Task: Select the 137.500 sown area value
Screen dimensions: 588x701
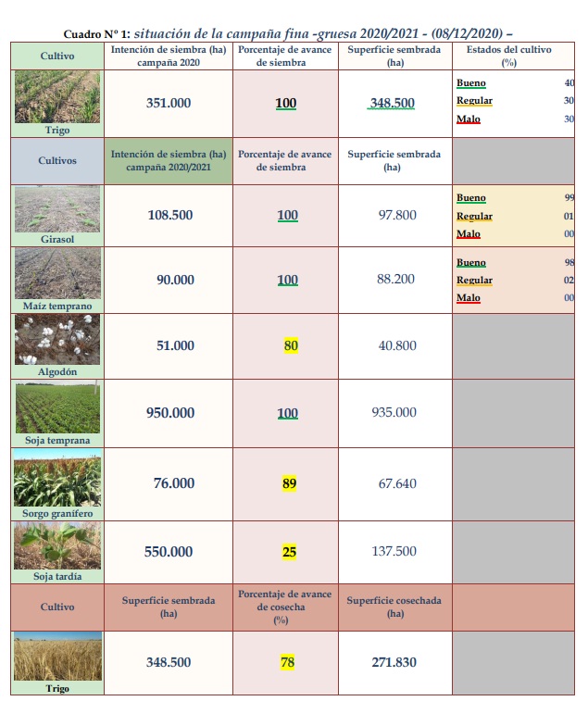Action: tap(393, 552)
